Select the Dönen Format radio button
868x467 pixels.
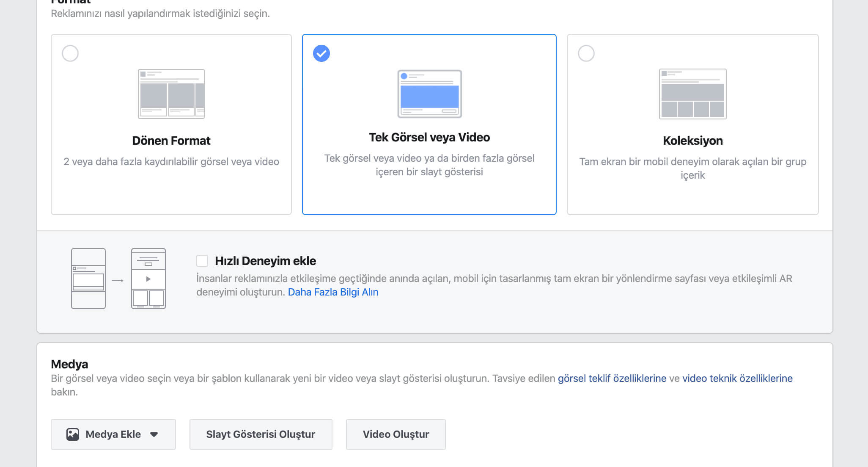[x=70, y=53]
